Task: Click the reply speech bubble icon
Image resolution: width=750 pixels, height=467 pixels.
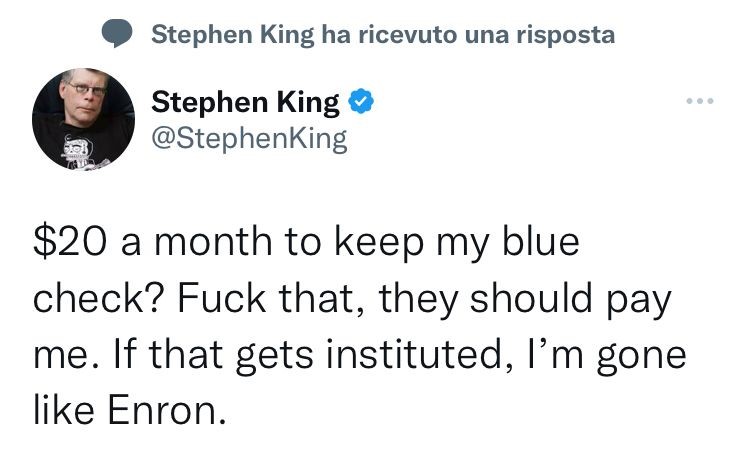Action: [120, 34]
